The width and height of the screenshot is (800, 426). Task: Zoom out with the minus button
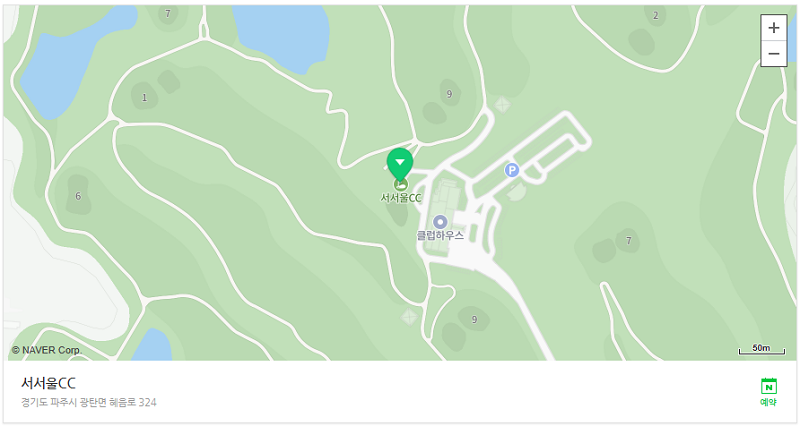[x=773, y=54]
